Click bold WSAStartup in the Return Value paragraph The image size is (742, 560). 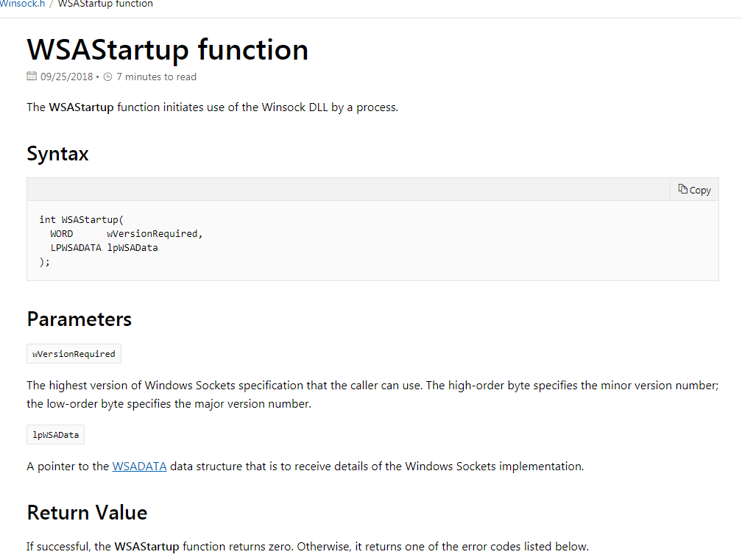pyautogui.click(x=146, y=546)
